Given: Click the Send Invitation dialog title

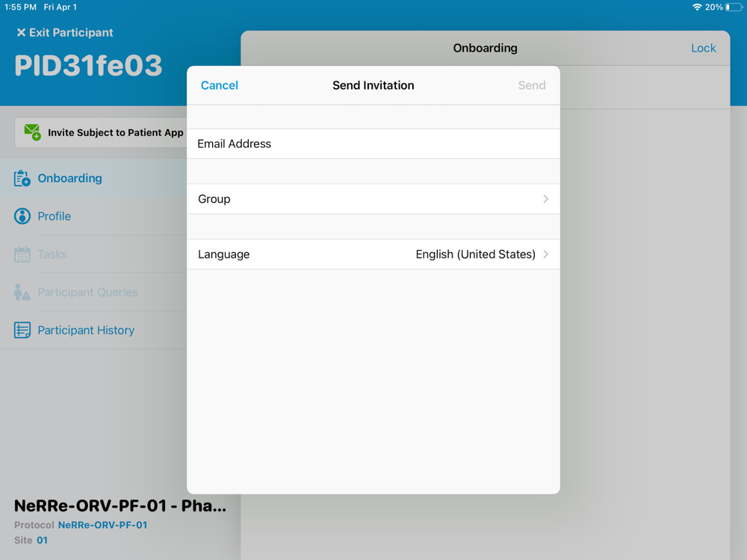Looking at the screenshot, I should tap(373, 85).
